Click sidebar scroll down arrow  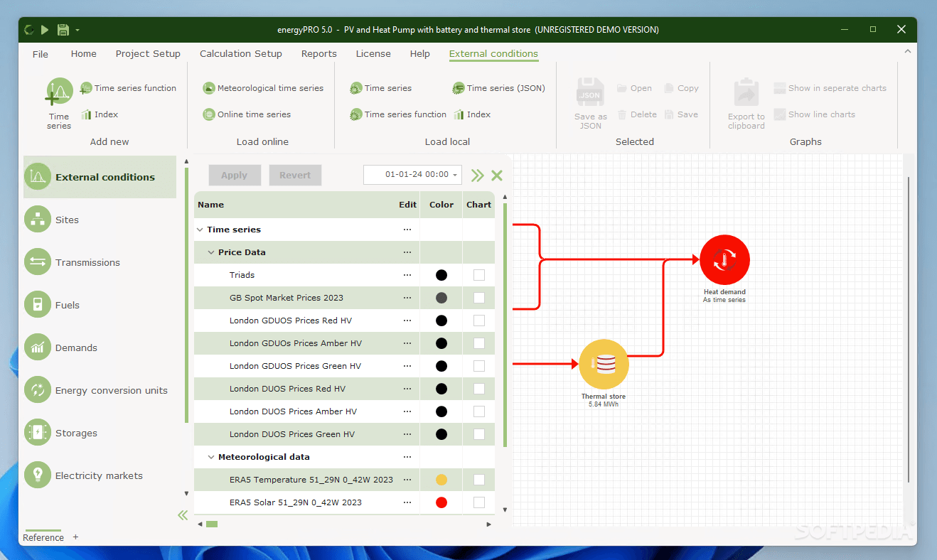pyautogui.click(x=186, y=493)
